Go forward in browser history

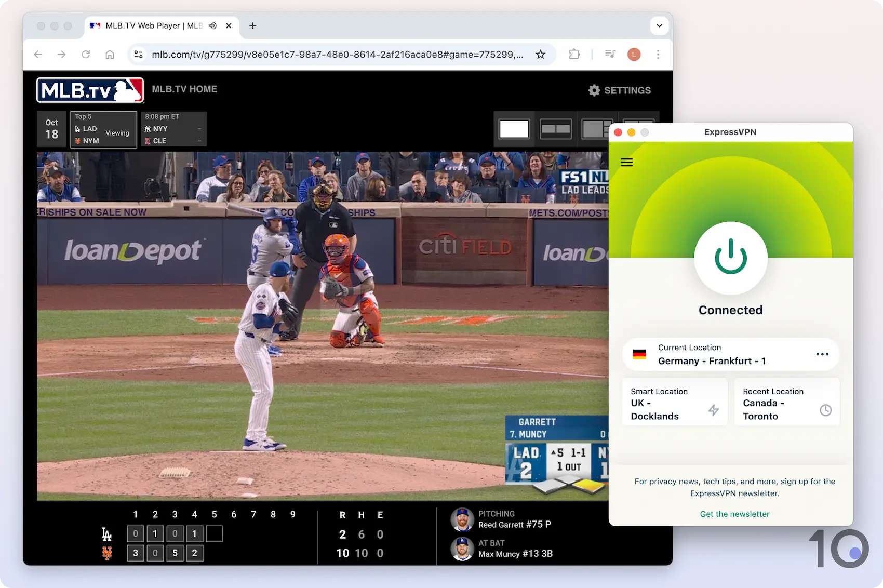62,55
